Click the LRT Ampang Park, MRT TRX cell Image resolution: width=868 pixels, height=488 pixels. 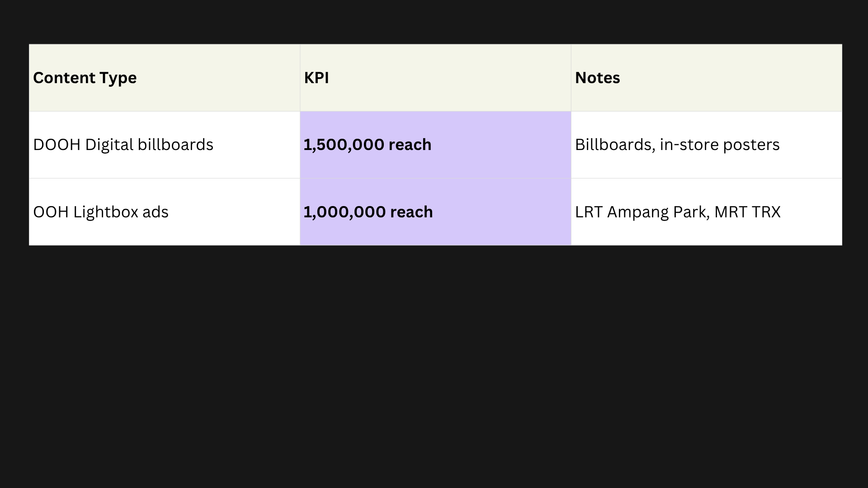pos(706,212)
